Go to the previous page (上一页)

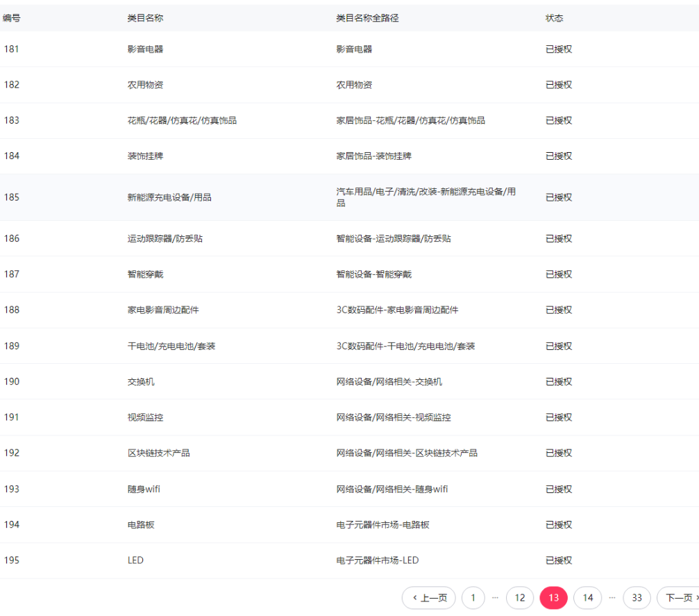pos(429,597)
